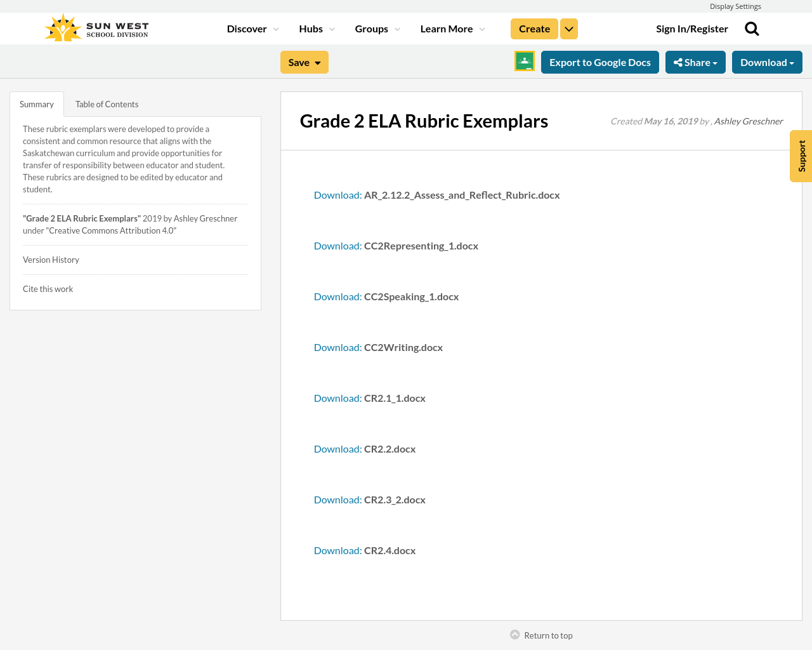Click the share network icon on Share button
The height and width of the screenshot is (650, 812).
point(678,62)
